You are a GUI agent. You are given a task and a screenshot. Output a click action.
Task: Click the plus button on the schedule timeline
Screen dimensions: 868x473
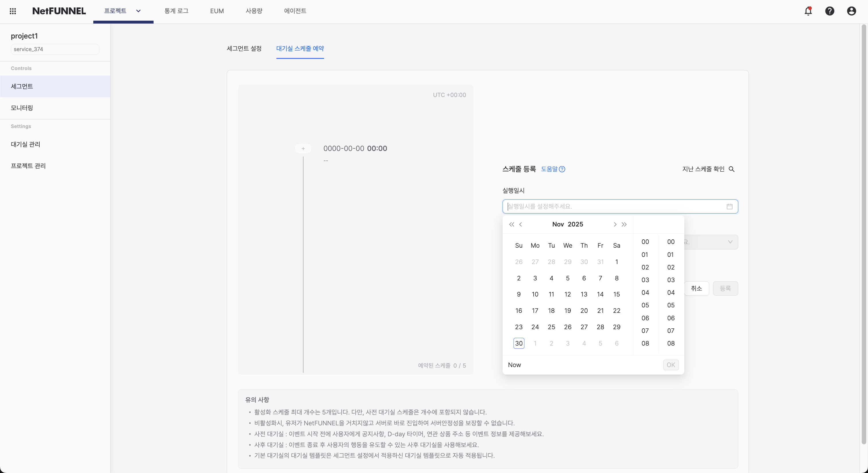point(303,148)
